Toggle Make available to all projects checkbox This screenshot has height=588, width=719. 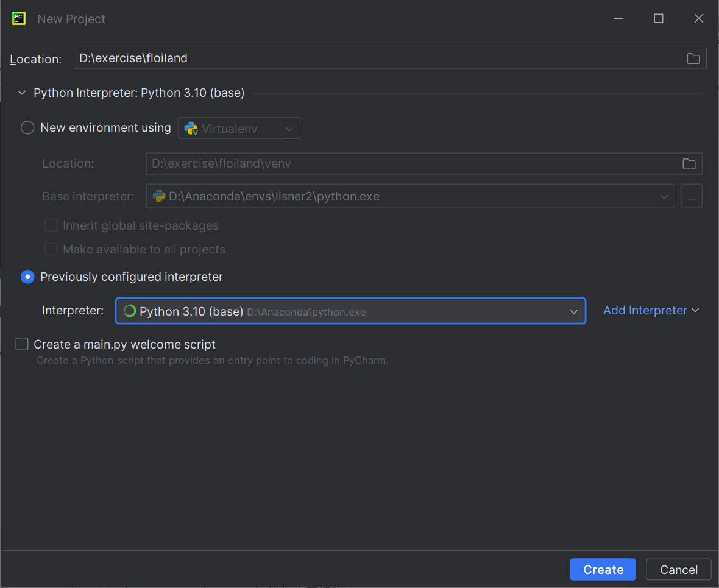coord(51,249)
